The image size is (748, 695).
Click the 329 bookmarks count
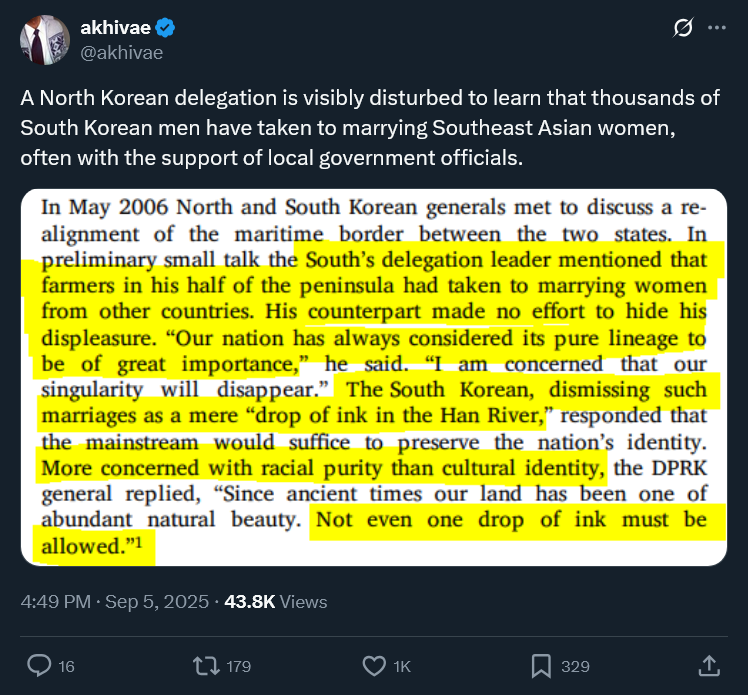click(575, 666)
